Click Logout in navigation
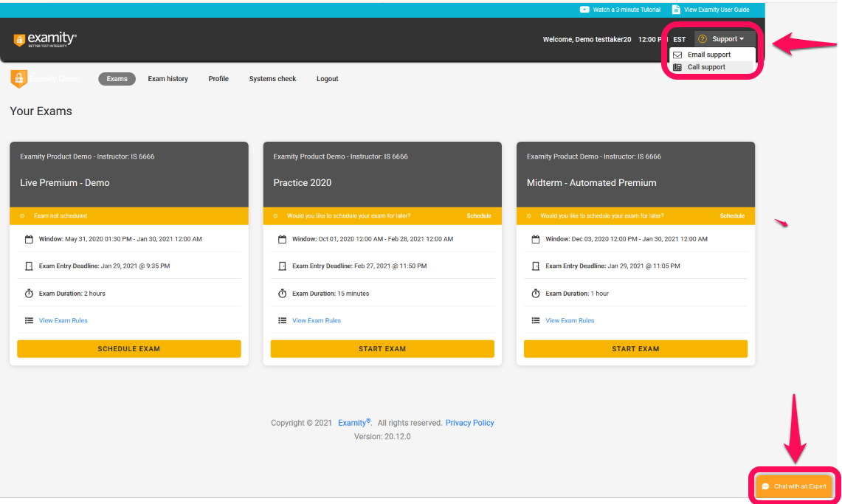 pyautogui.click(x=327, y=79)
